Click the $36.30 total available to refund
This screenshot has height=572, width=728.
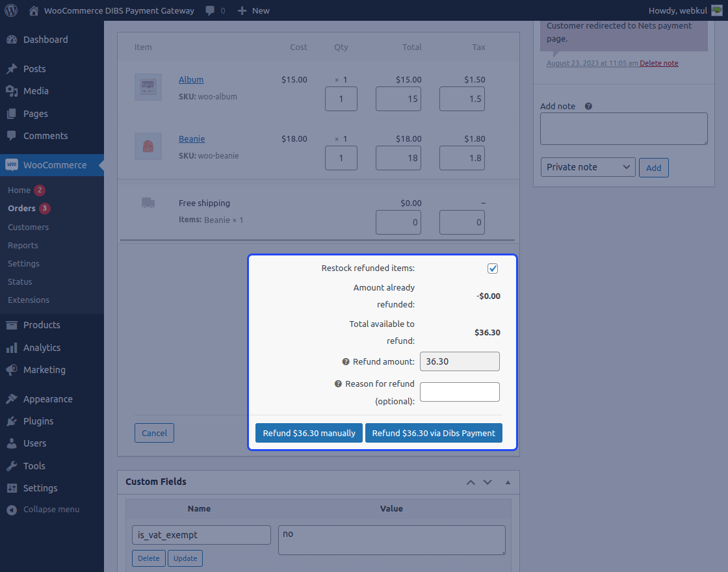click(x=487, y=332)
